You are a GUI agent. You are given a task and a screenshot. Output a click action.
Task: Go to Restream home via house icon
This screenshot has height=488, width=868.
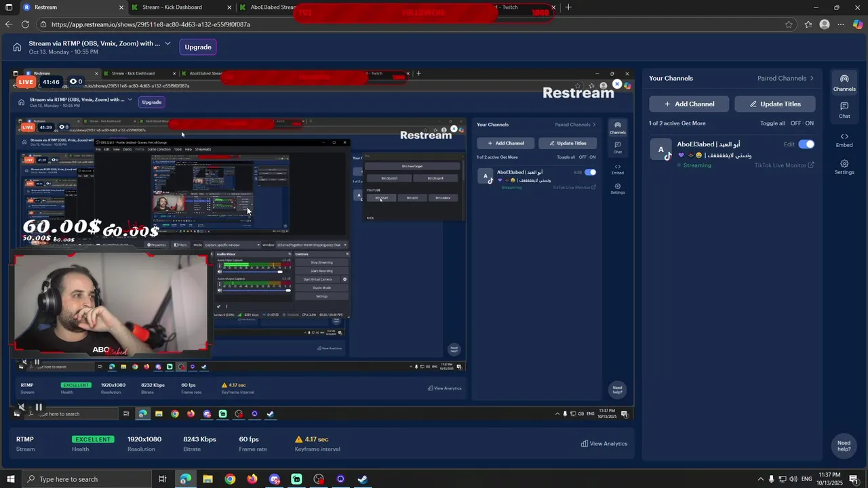click(17, 47)
